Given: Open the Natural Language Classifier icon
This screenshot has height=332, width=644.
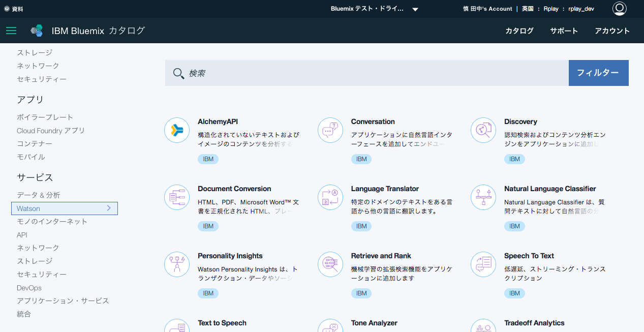Looking at the screenshot, I should (483, 197).
